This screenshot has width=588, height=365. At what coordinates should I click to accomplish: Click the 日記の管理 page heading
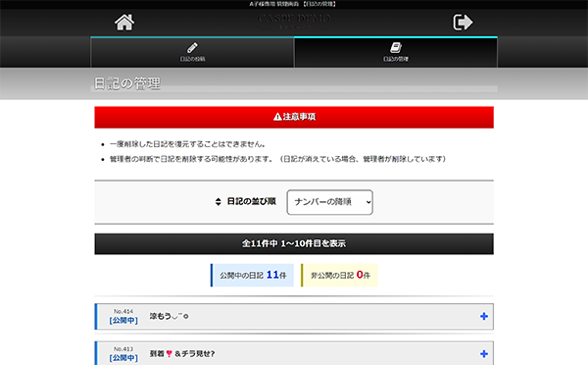[x=127, y=83]
